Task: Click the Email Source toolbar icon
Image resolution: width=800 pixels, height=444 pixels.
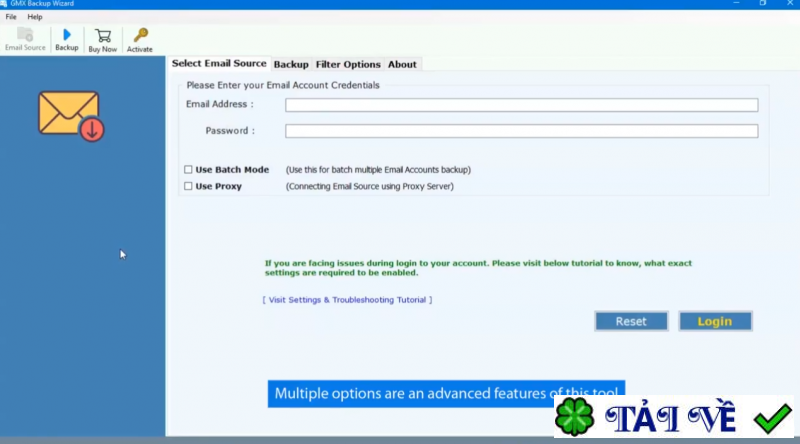Action: coord(25,39)
